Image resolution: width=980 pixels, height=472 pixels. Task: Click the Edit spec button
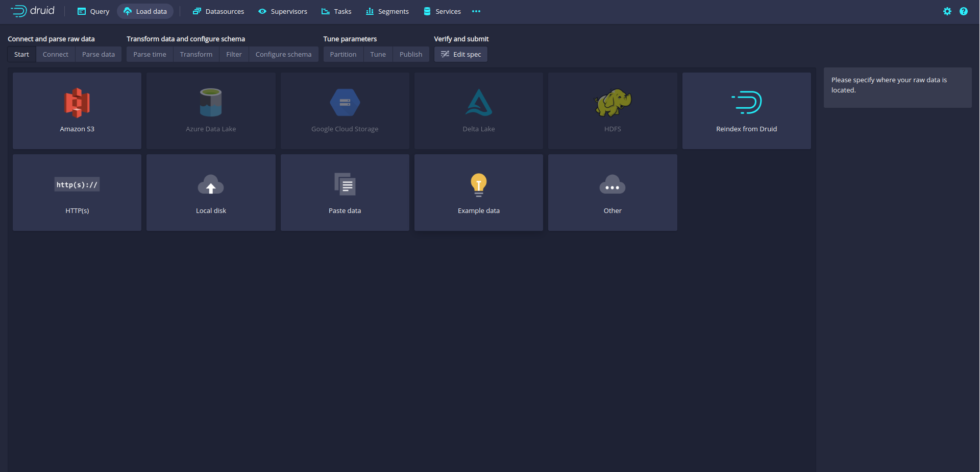pyautogui.click(x=461, y=54)
